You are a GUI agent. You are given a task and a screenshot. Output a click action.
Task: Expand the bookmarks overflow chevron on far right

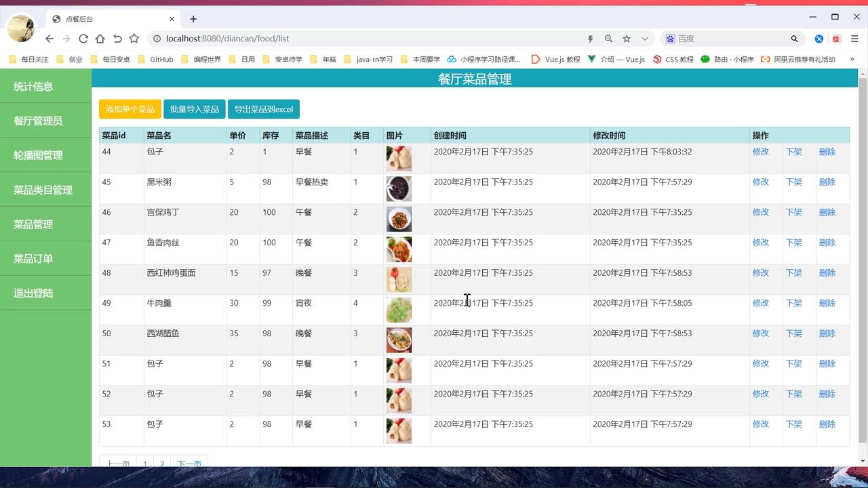pos(853,59)
